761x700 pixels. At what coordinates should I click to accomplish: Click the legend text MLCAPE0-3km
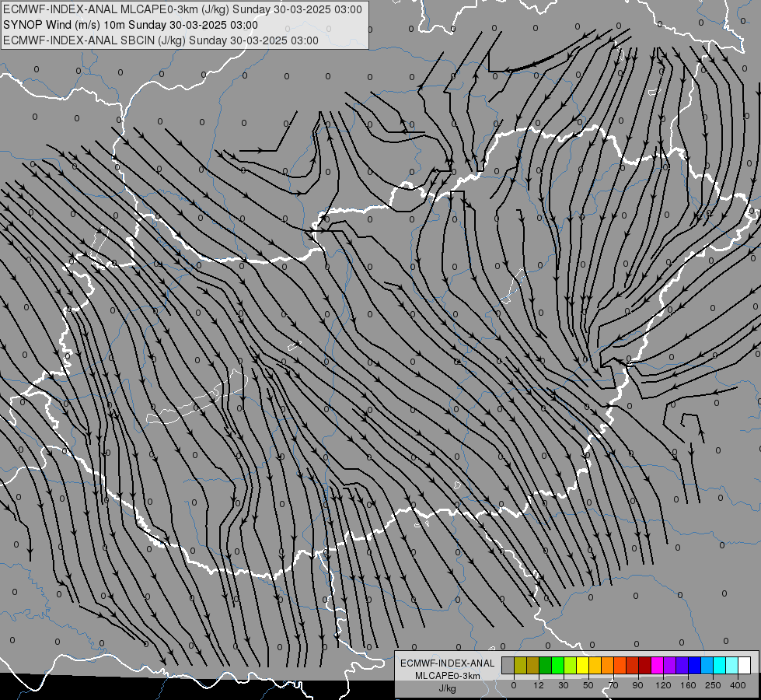tap(448, 676)
